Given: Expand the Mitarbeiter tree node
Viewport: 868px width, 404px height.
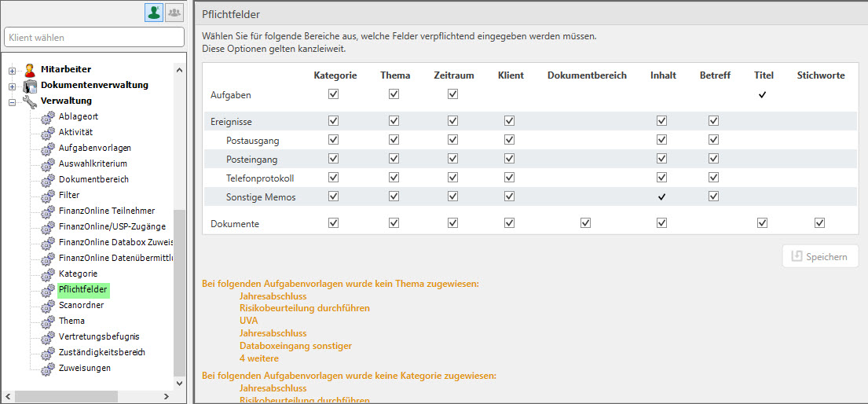Looking at the screenshot, I should coord(12,71).
